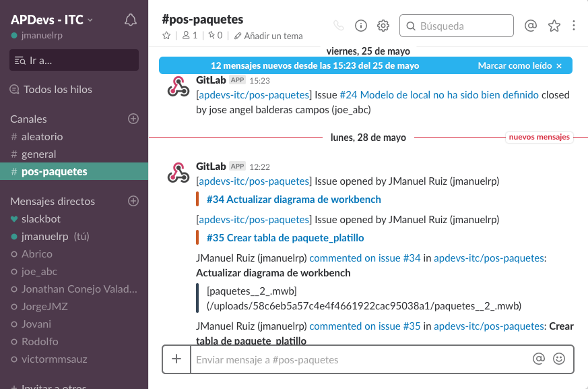Focus the 'Enviar mensaje a #pos-paquetes' input
The image size is (588, 389).
[x=360, y=359]
